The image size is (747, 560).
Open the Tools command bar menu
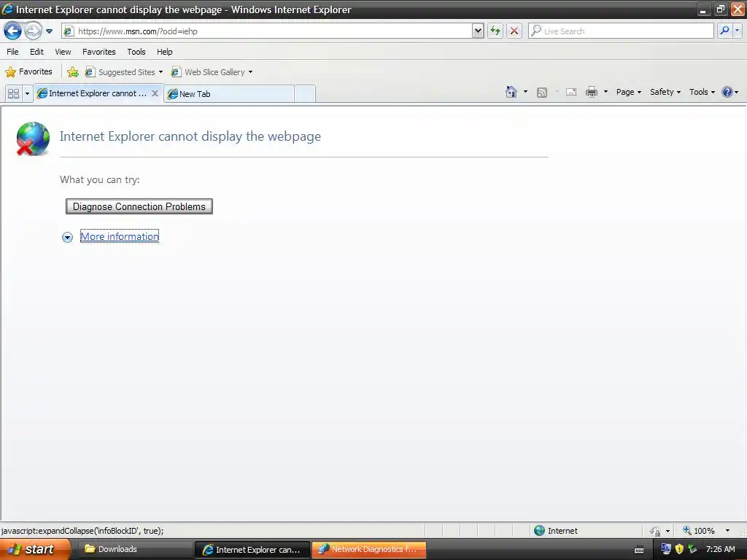[x=702, y=93]
